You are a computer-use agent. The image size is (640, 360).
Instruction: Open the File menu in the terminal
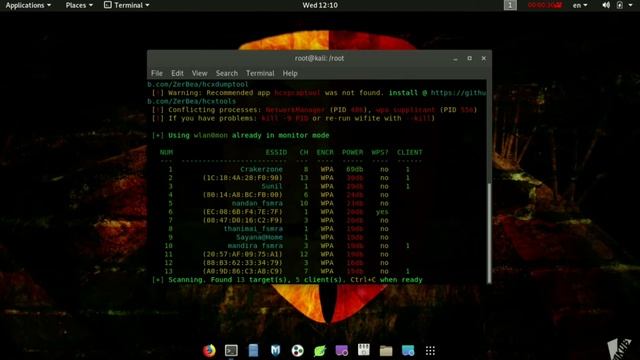(x=157, y=73)
